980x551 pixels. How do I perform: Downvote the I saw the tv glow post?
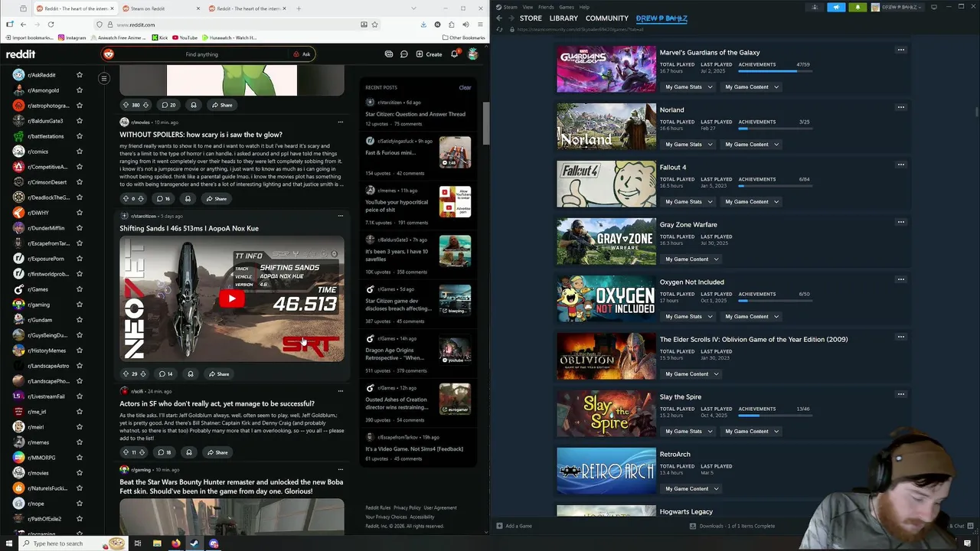pyautogui.click(x=142, y=199)
